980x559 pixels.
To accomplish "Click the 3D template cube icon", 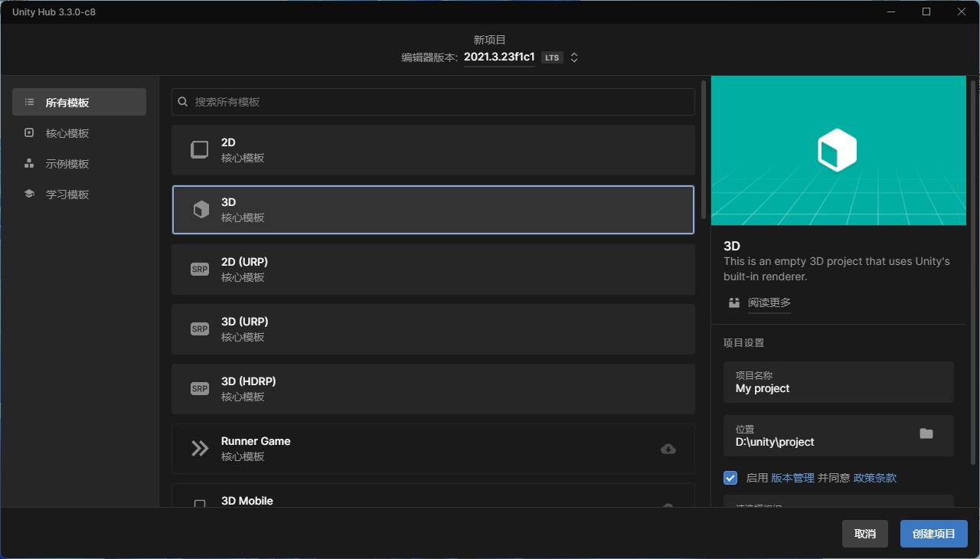I will [201, 210].
